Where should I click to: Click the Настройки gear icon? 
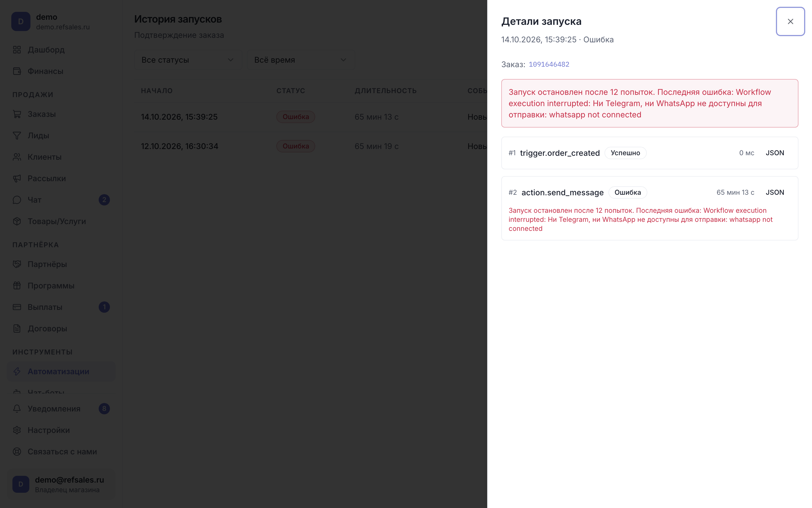pos(17,430)
